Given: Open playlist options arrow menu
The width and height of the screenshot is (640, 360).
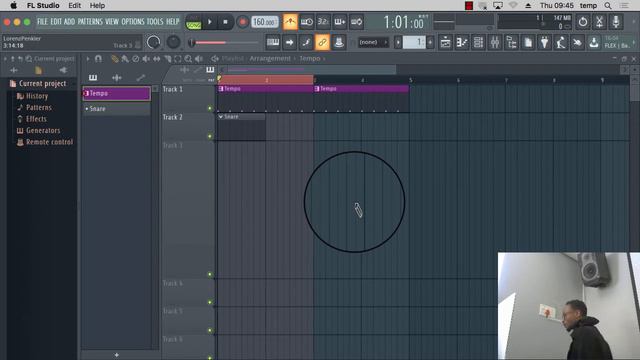Looking at the screenshot, I should 88,59.
